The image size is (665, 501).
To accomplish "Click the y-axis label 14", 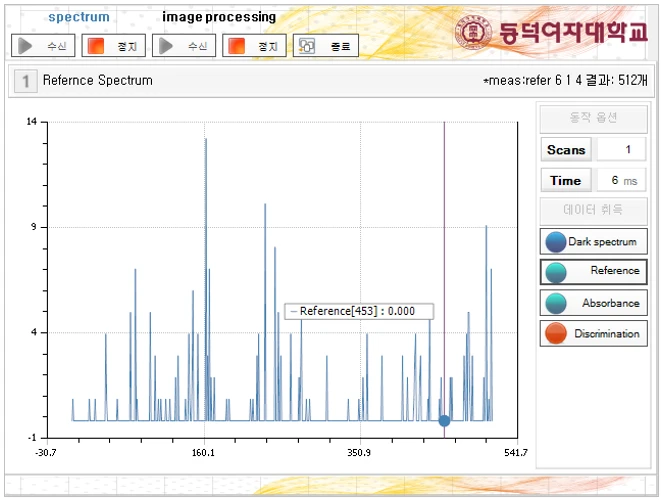I will (32, 122).
